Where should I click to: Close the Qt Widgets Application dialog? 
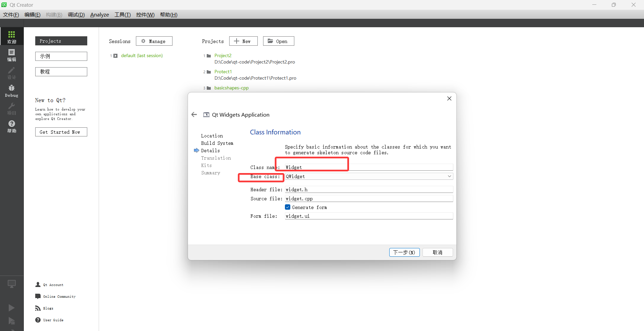(449, 98)
